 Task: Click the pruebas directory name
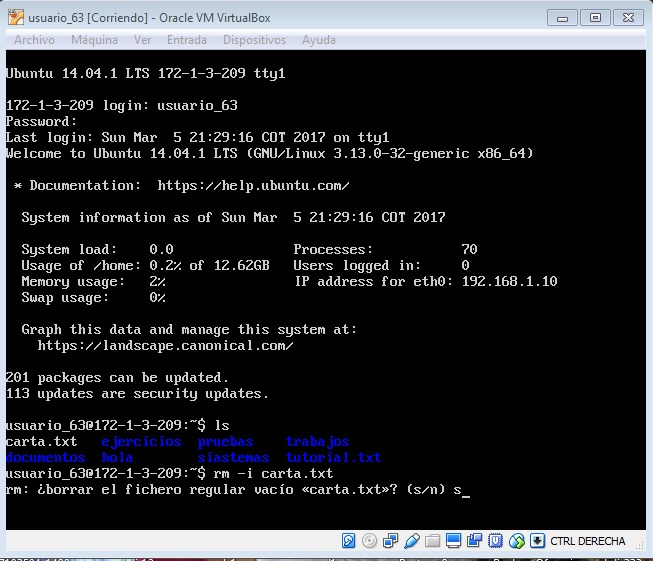pyautogui.click(x=225, y=441)
